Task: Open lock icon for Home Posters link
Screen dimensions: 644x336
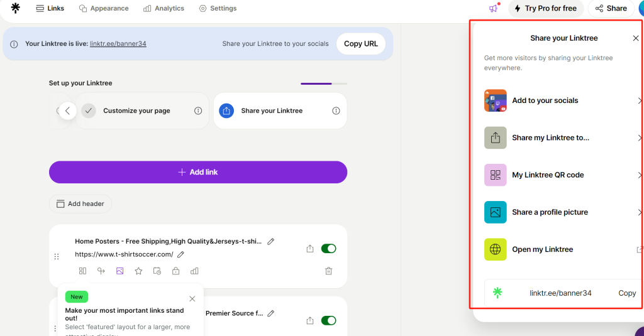Action: tap(176, 271)
